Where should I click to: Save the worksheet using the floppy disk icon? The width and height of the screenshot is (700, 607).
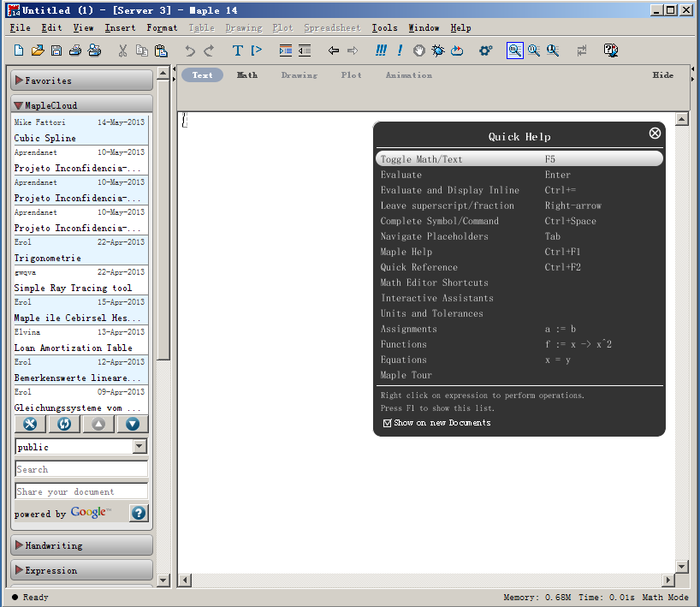[x=56, y=51]
